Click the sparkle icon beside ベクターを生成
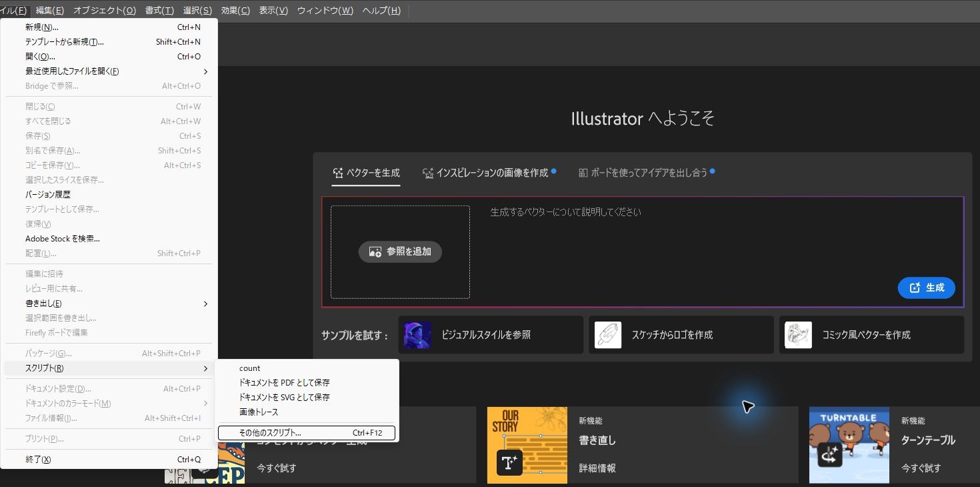 coord(338,173)
